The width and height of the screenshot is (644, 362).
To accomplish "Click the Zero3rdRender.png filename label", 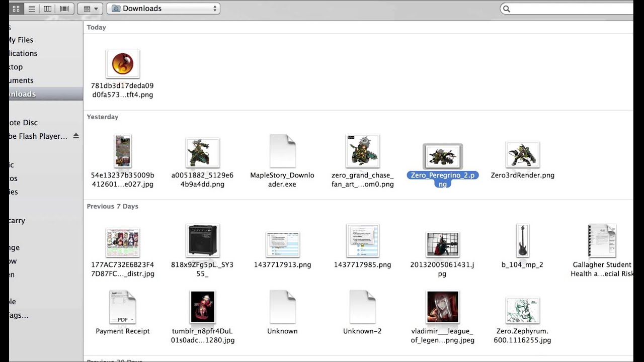I will 522,175.
